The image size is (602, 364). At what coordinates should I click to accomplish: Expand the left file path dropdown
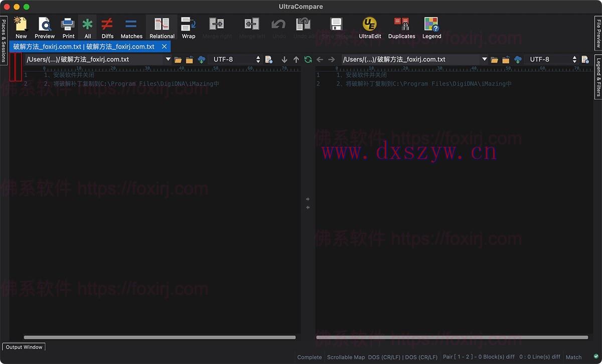coord(168,59)
